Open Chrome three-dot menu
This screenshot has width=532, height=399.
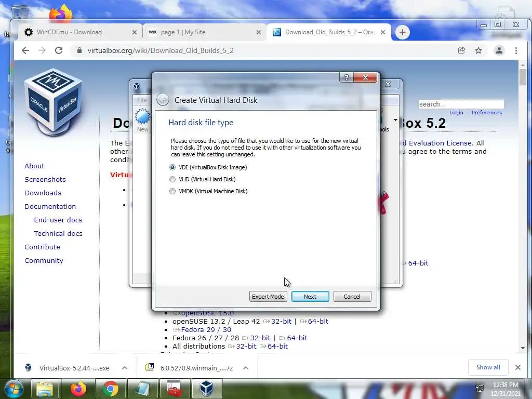point(516,50)
